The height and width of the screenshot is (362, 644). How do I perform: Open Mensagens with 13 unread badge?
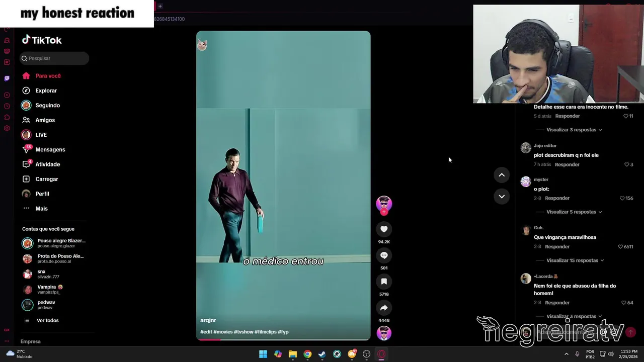click(x=43, y=149)
